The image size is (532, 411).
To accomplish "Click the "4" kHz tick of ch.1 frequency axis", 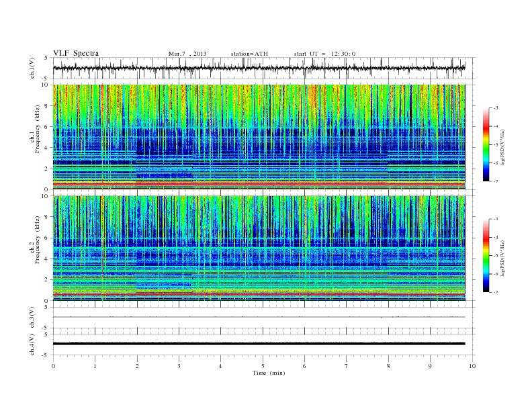I will [x=47, y=148].
